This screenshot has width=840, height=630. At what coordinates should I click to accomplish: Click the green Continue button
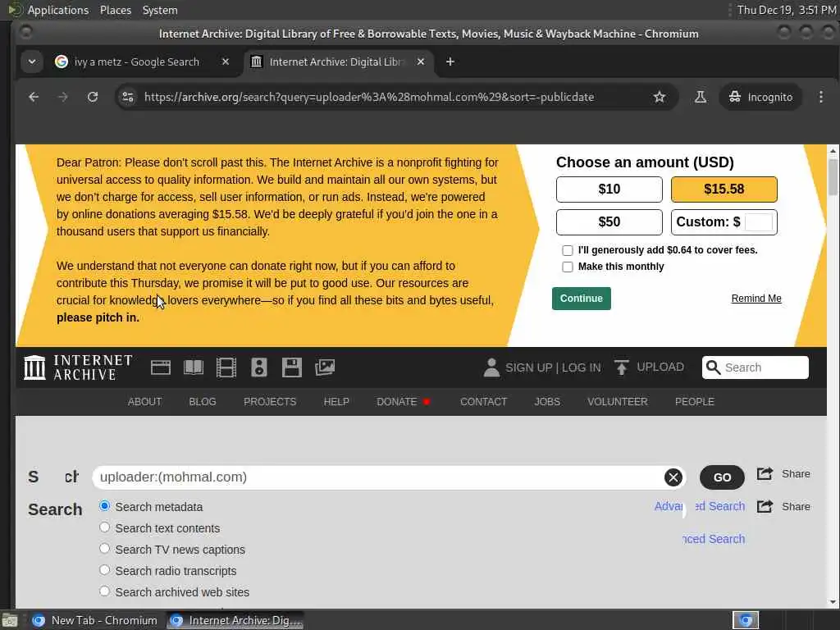click(582, 299)
